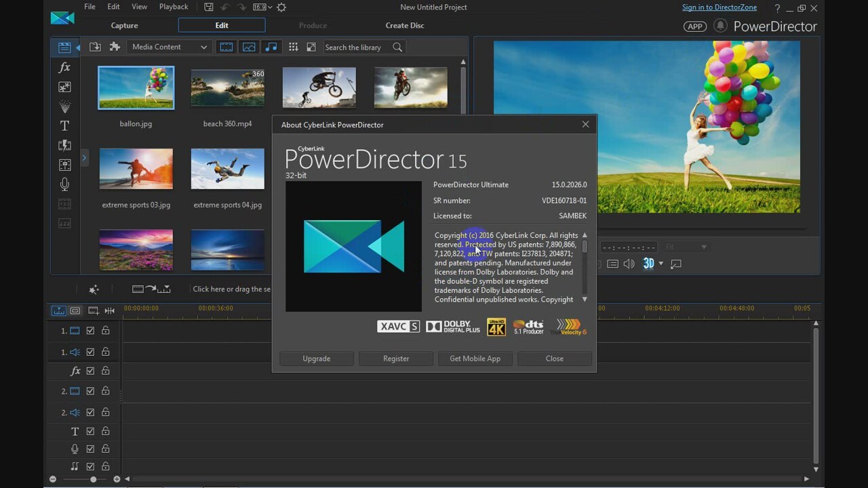
Task: Open the Title room T icon
Action: (x=64, y=125)
